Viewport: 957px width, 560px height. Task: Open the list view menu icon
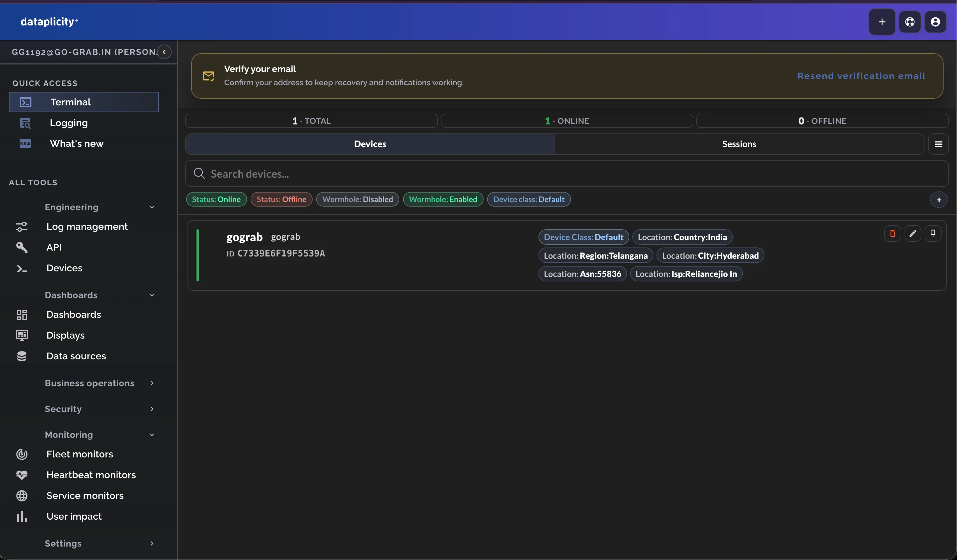coord(938,144)
